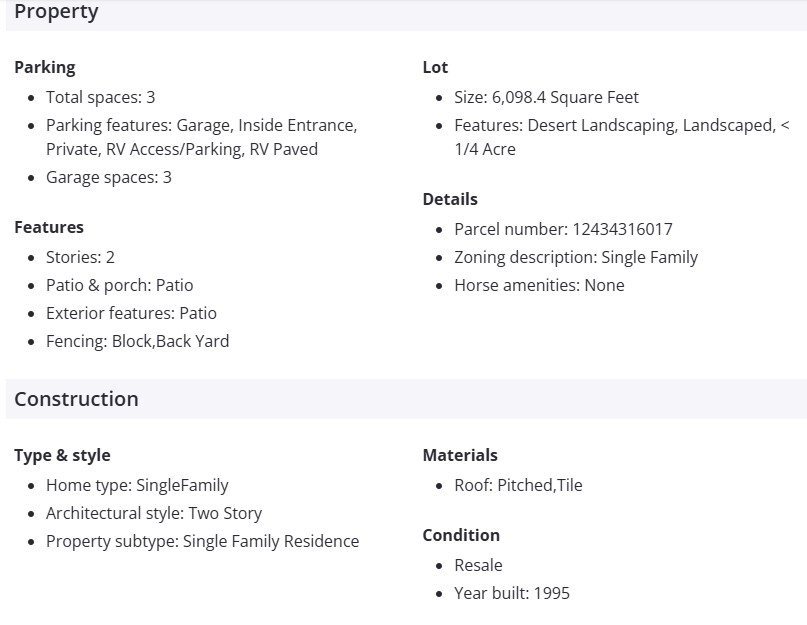
Task: Click Desert Landscaping features entry
Action: pyautogui.click(x=621, y=137)
